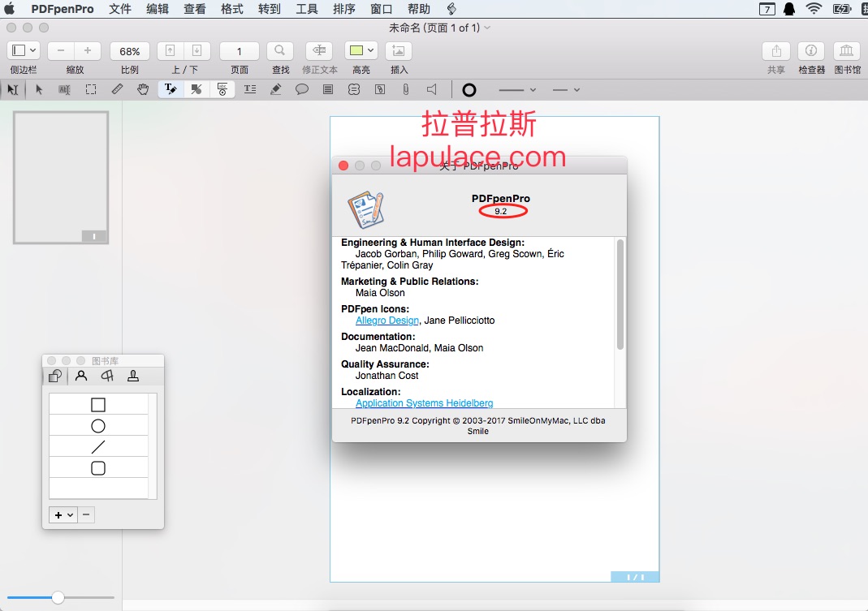The height and width of the screenshot is (611, 868).
Task: Click the Wi-Fi status icon
Action: pyautogui.click(x=814, y=9)
